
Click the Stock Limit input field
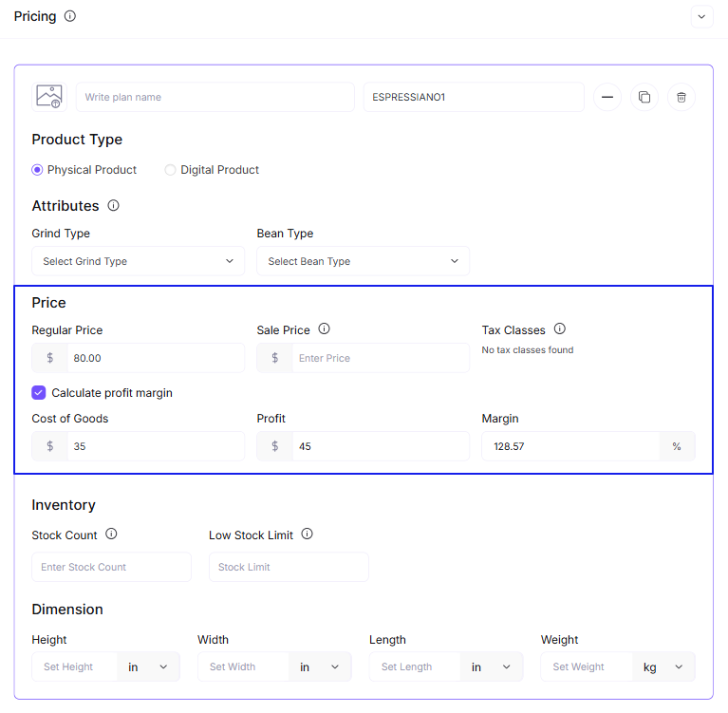coord(289,567)
